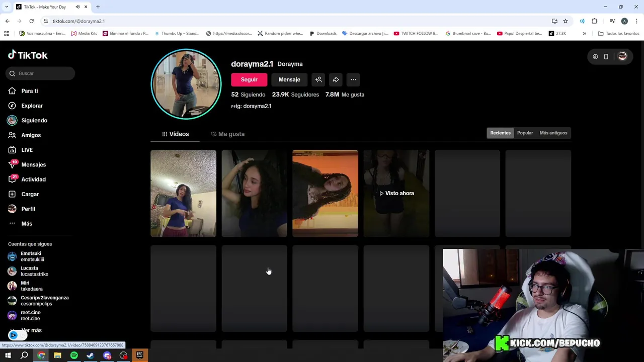
Task: Open the media control icon in toolbar
Action: tap(612, 21)
